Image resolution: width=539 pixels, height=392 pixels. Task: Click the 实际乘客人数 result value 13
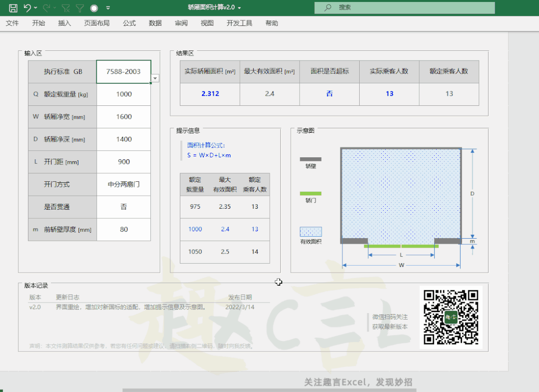coord(390,94)
